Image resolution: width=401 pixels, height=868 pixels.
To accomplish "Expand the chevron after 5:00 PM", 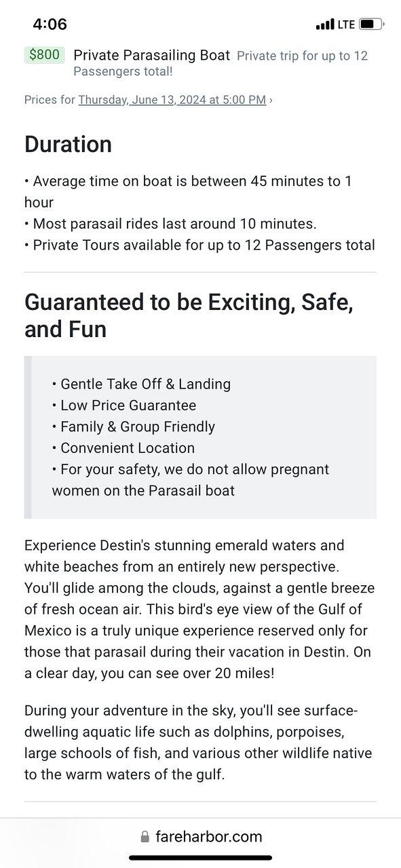I will point(271,100).
